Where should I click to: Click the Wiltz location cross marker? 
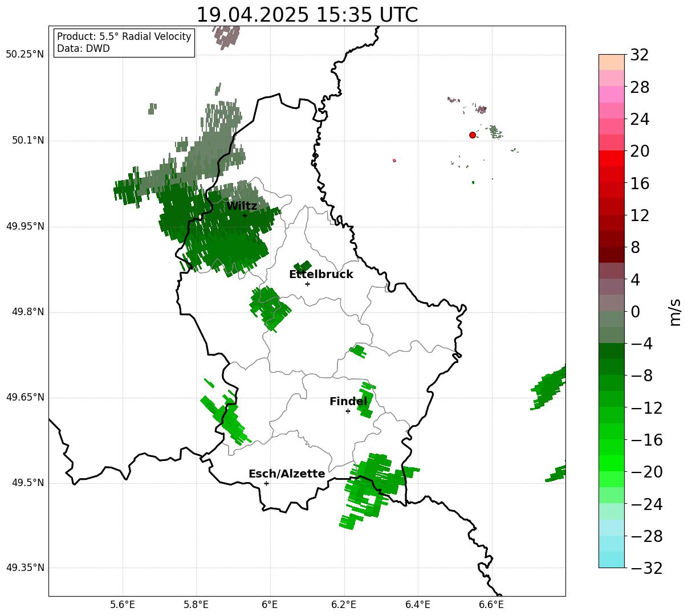point(245,215)
